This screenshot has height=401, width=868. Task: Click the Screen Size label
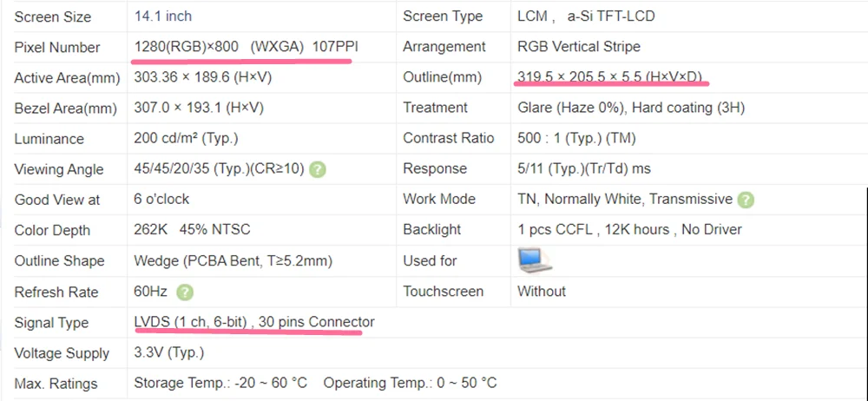coord(53,16)
